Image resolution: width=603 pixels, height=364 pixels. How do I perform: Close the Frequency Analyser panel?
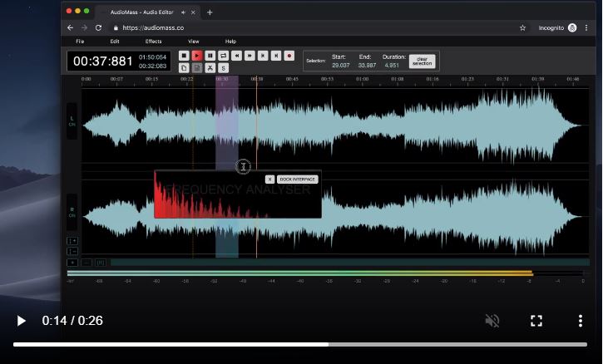pos(269,180)
